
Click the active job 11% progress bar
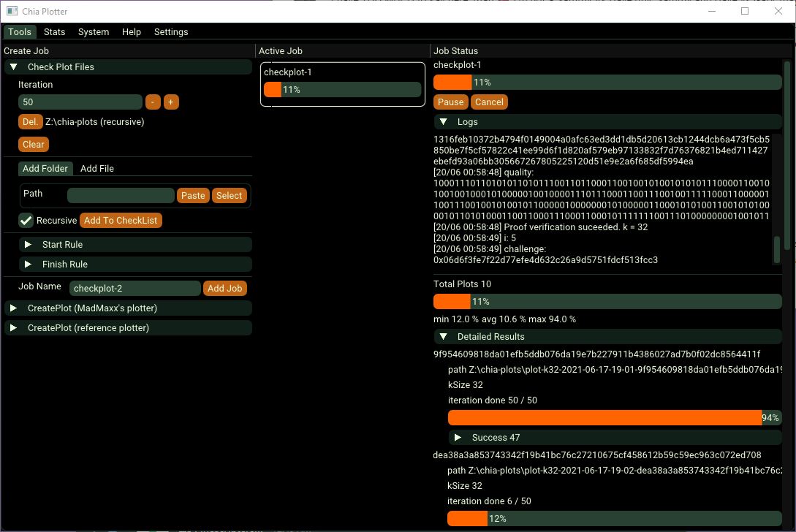click(343, 90)
